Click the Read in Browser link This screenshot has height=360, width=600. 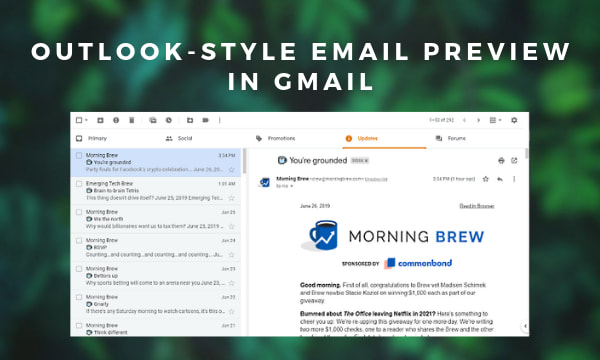click(477, 206)
